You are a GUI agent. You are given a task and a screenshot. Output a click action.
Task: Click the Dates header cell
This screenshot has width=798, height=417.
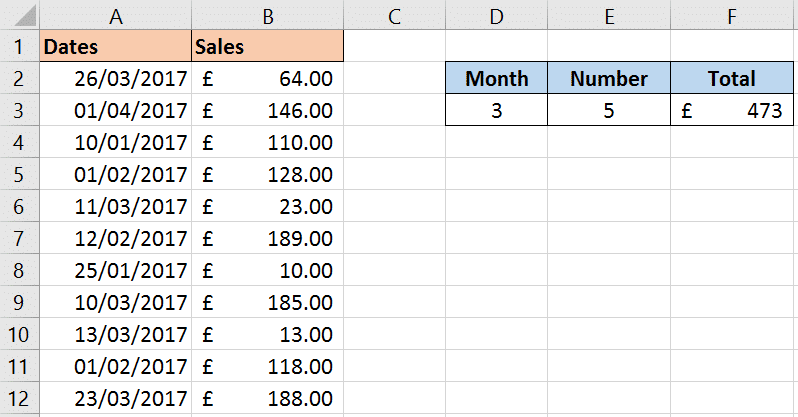point(116,46)
